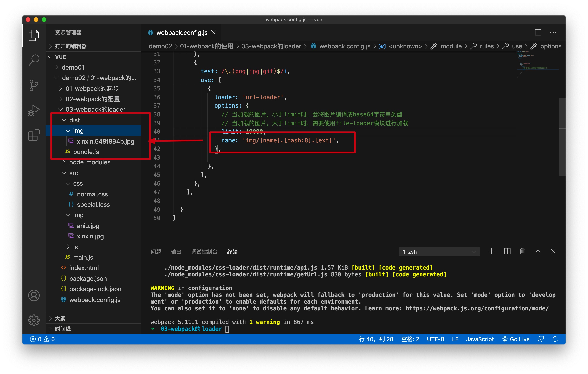Click the 03-webpack的loader breadcrumb
Viewport: 588px width, 374px height.
click(271, 46)
